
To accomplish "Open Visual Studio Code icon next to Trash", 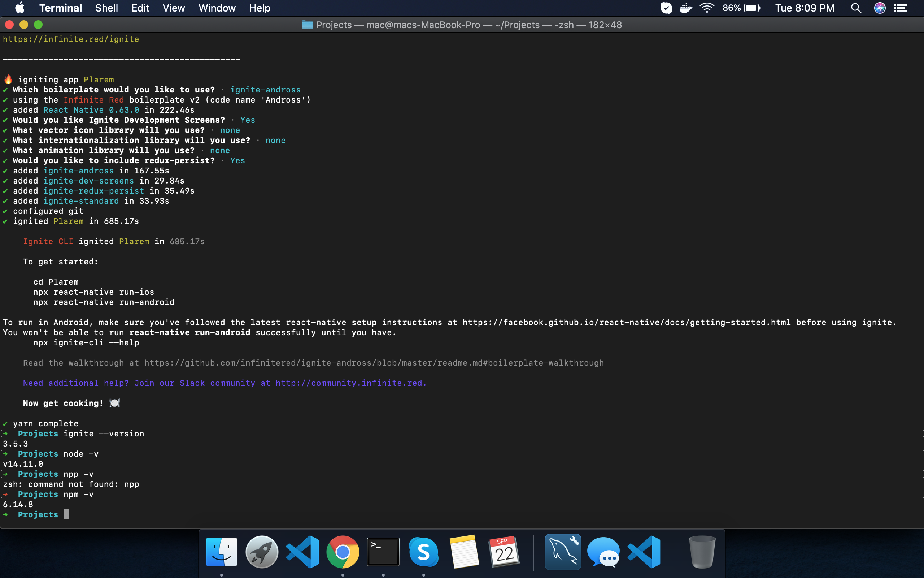I will [x=644, y=552].
